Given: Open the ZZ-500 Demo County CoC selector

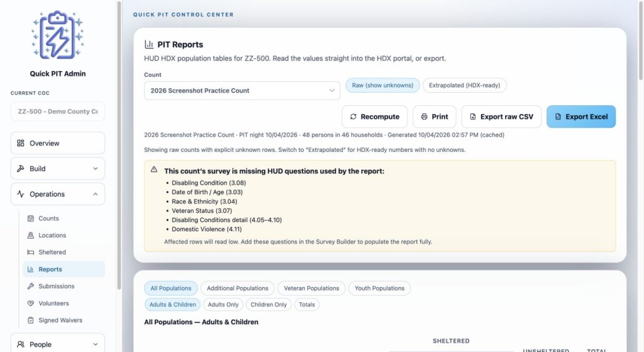Looking at the screenshot, I should pos(57,111).
